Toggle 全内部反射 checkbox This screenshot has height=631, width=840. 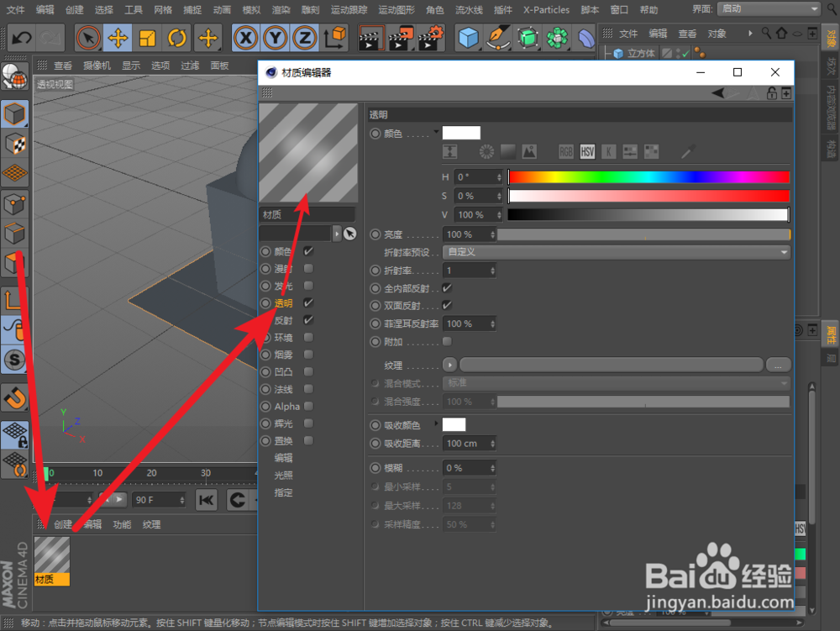pyautogui.click(x=448, y=288)
